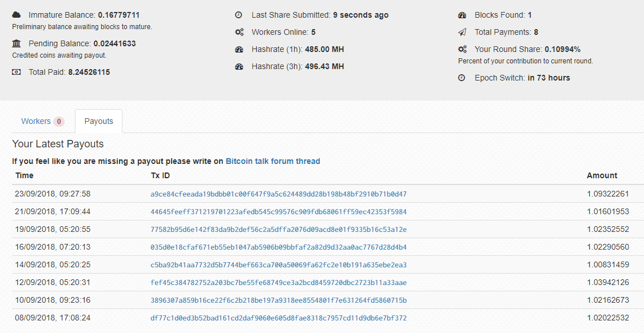Click the gauge icon next to Blocks Found
This screenshot has height=333, width=644.
tap(462, 15)
